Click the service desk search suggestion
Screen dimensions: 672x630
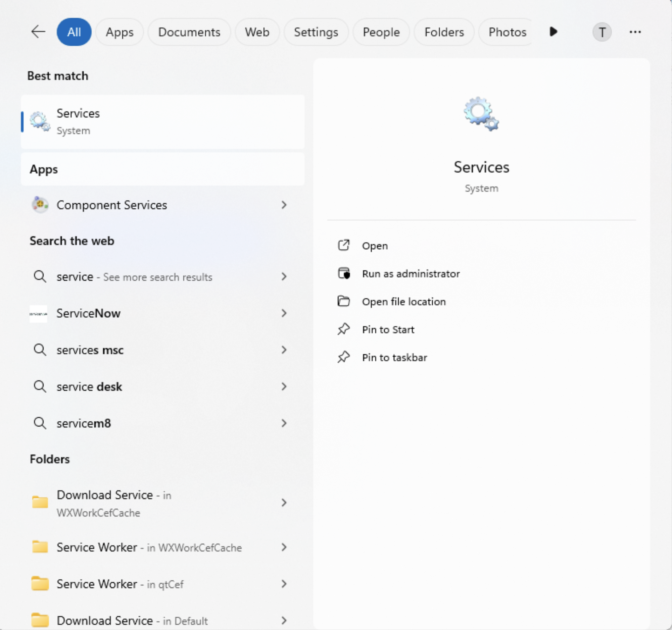pos(89,387)
